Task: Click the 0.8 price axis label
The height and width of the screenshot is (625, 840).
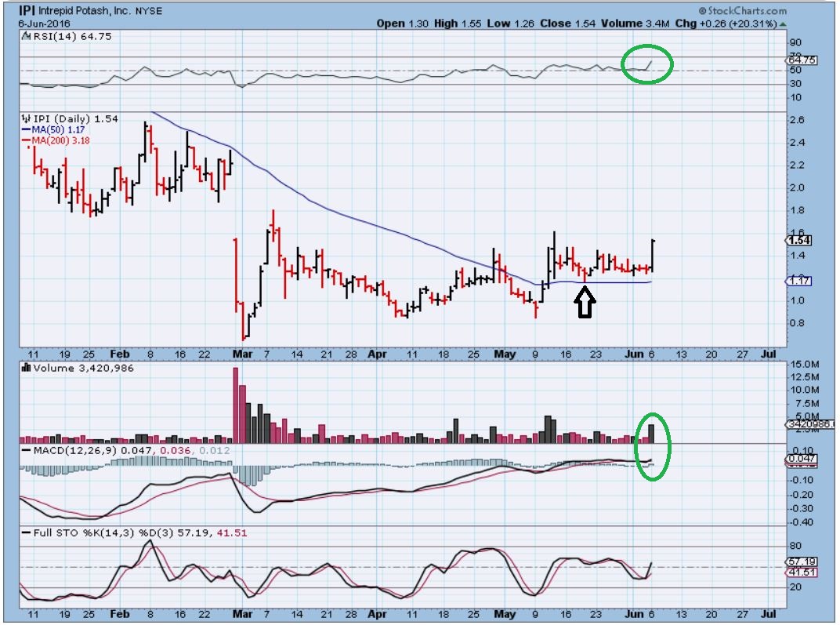Action: 797,322
